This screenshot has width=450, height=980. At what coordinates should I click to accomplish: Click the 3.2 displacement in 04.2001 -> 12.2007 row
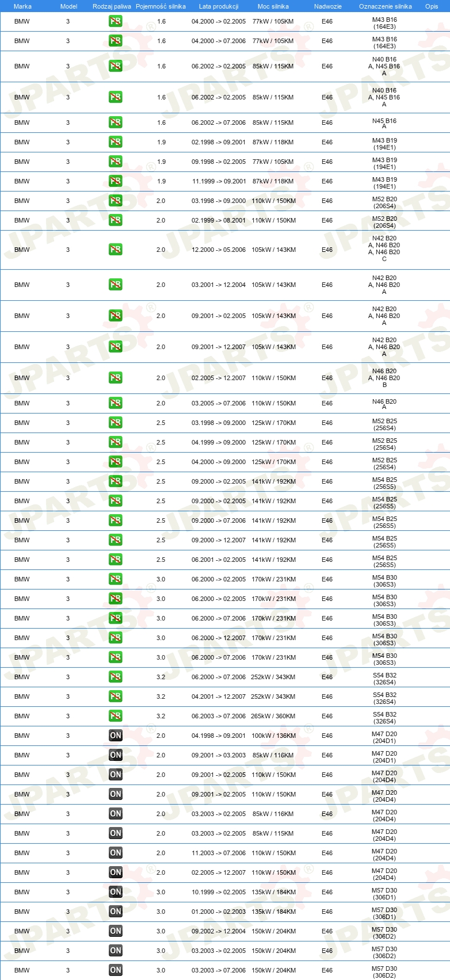click(x=161, y=696)
